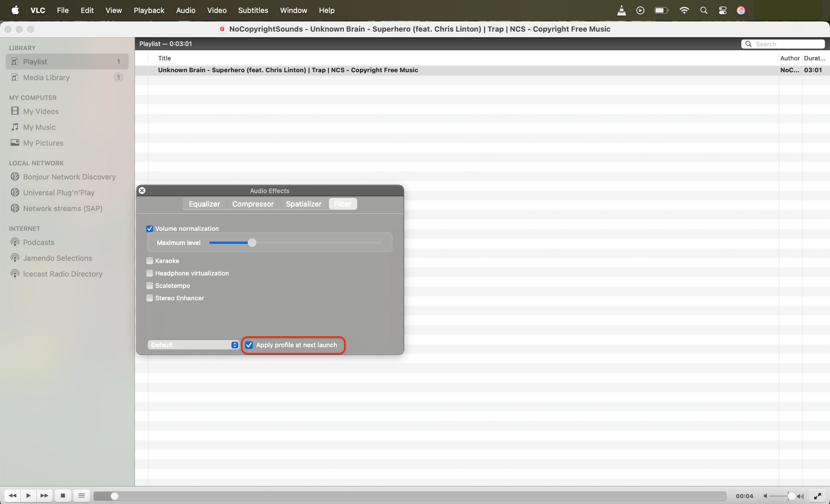830x504 pixels.
Task: Switch to the Spatializer tab
Action: point(304,204)
